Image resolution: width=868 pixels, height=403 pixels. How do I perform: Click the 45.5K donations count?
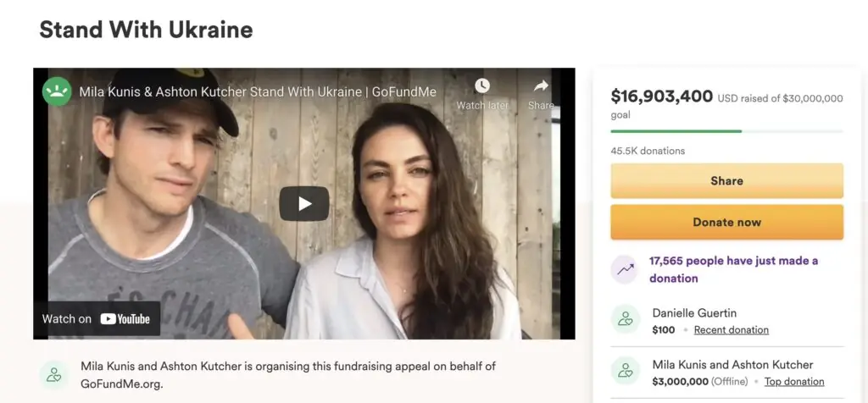pyautogui.click(x=648, y=151)
